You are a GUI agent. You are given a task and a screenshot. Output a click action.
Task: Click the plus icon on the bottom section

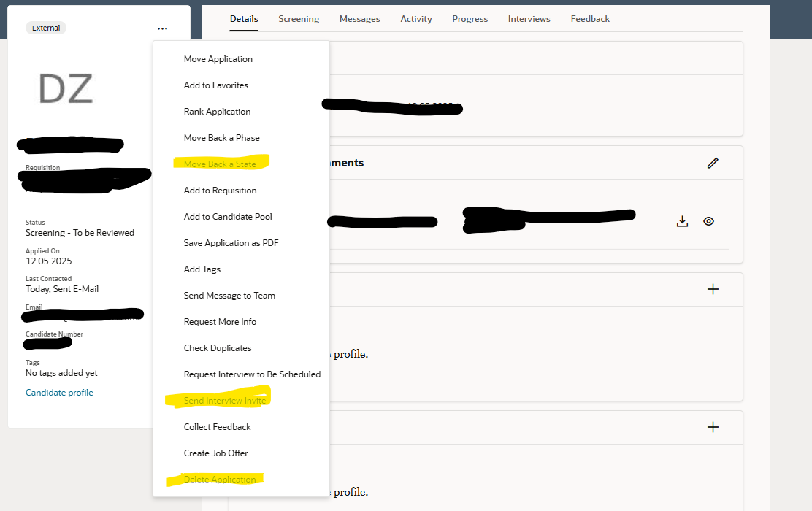(x=713, y=427)
